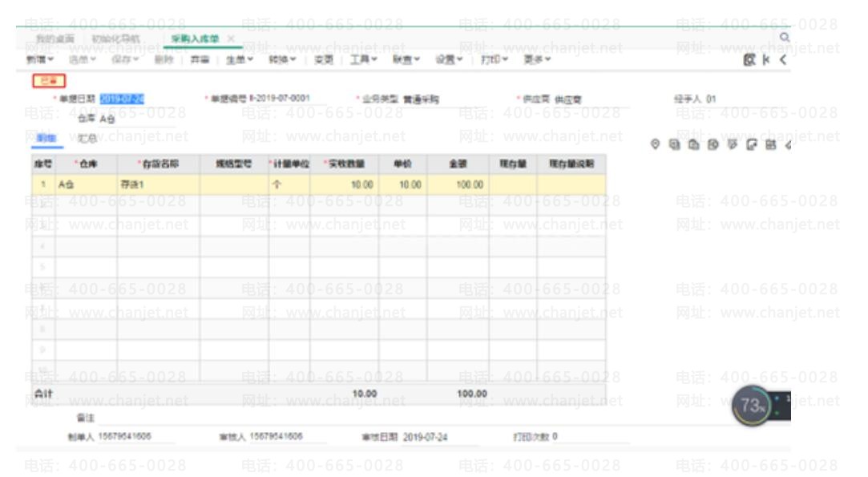Viewport: 868px width, 477px height.
Task: Click the 现存量说明 column header
Action: (x=571, y=164)
